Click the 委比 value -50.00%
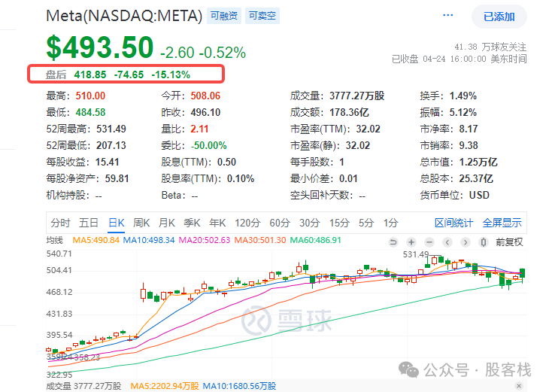Viewport: 549px width, 392px height. (208, 145)
